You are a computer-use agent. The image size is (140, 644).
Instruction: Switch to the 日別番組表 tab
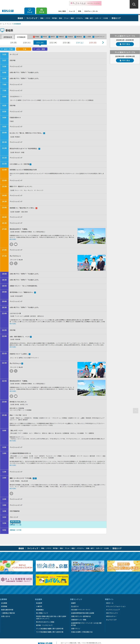click(21, 37)
